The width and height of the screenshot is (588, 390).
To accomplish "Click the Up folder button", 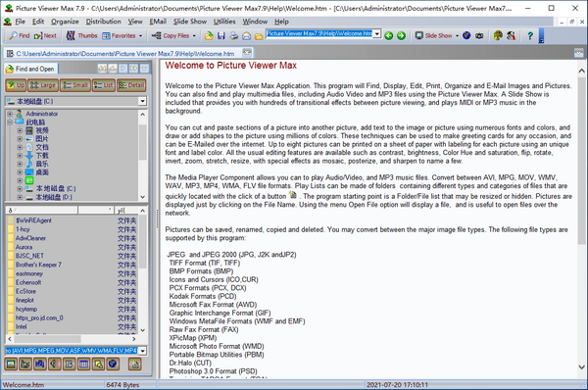I will [x=16, y=85].
